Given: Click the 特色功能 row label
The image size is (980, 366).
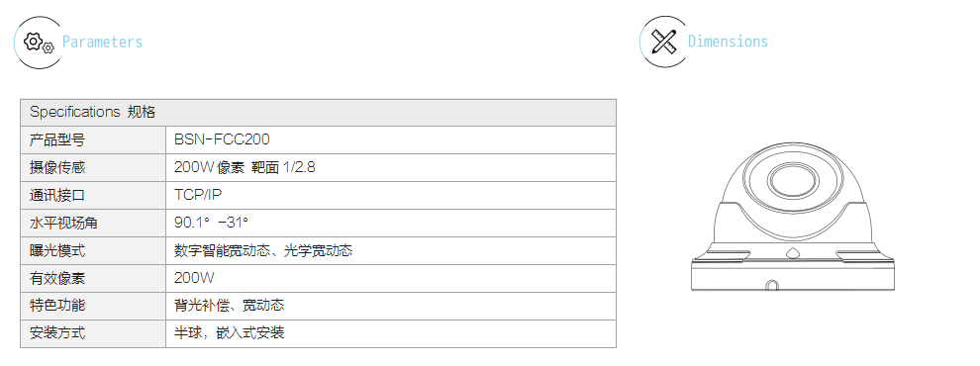Looking at the screenshot, I should pyautogui.click(x=93, y=306).
